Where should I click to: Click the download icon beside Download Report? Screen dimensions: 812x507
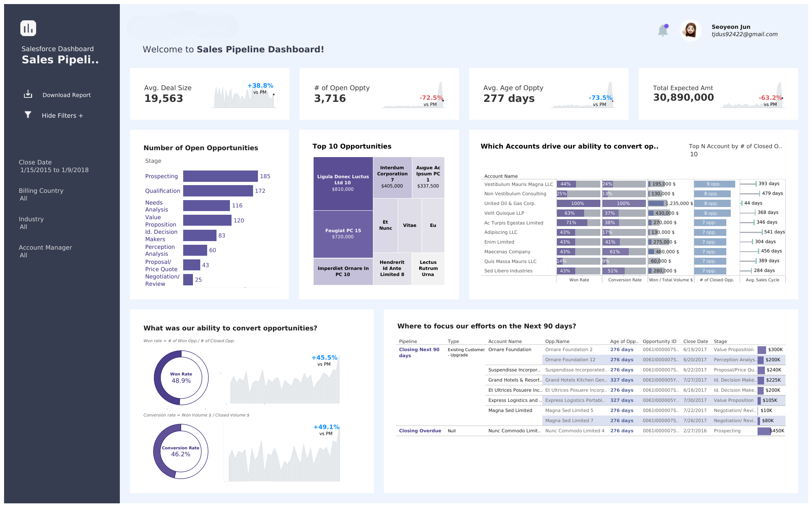pos(27,94)
